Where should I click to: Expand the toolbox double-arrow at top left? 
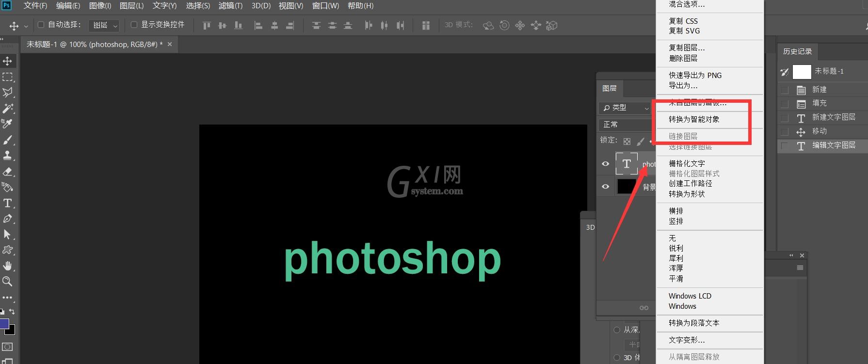point(2,40)
